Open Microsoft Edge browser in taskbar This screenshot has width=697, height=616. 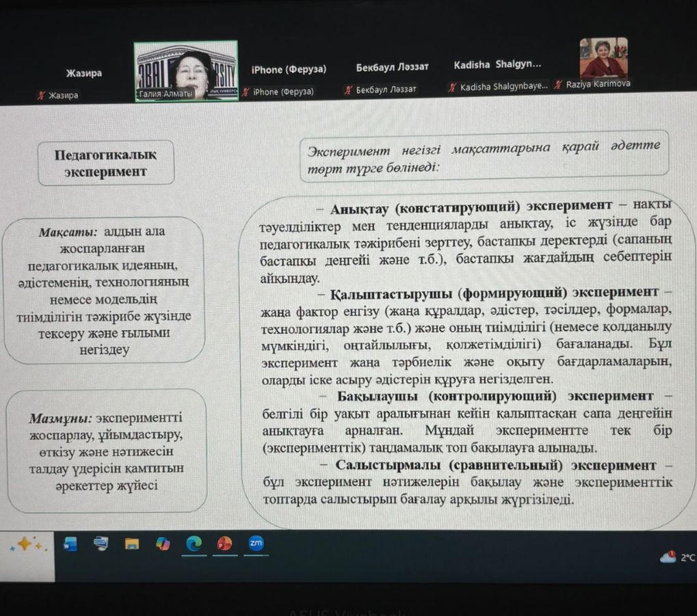point(194,544)
